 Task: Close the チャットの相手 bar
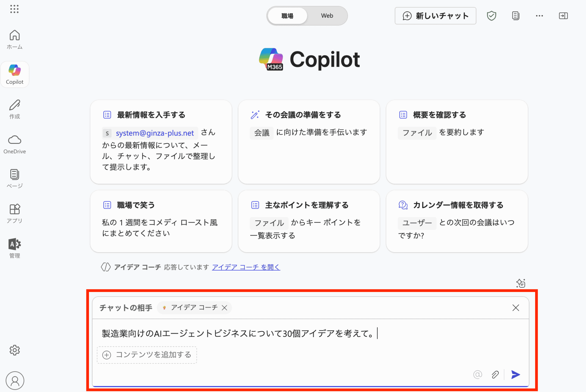pos(516,308)
